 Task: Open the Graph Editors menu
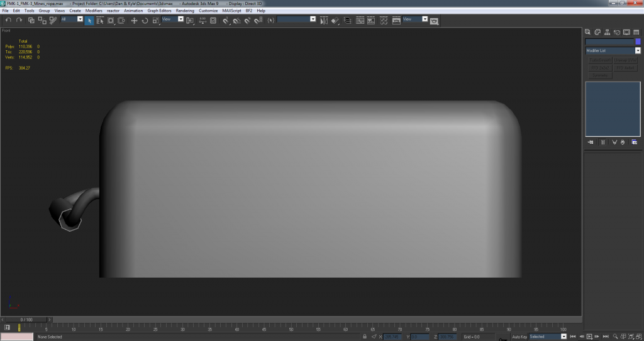point(159,11)
